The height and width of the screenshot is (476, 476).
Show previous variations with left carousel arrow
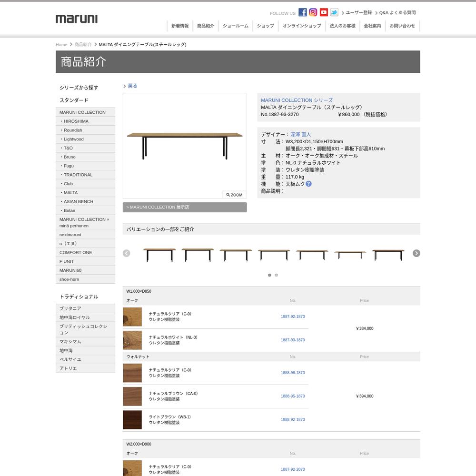[x=127, y=253]
